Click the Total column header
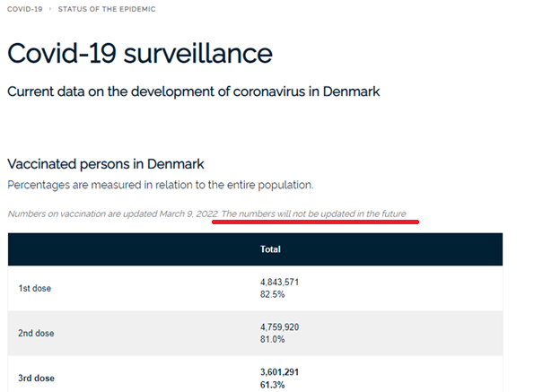This screenshot has height=392, width=543. 270,249
